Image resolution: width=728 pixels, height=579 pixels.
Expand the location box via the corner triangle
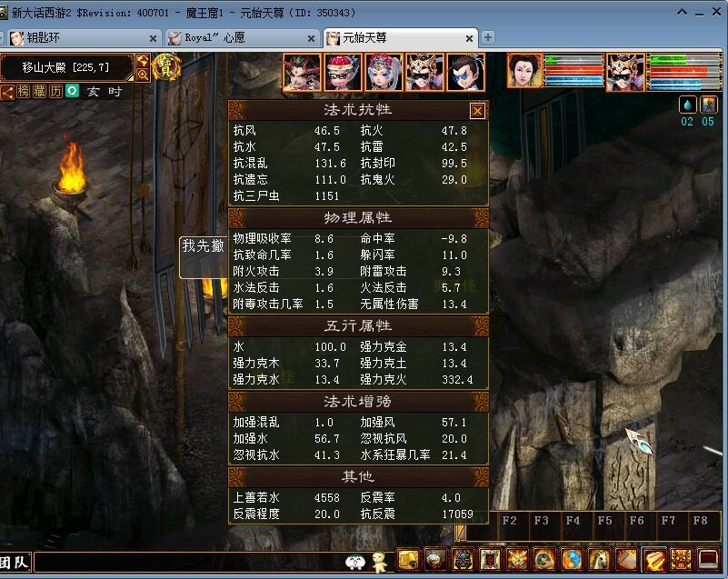click(131, 77)
